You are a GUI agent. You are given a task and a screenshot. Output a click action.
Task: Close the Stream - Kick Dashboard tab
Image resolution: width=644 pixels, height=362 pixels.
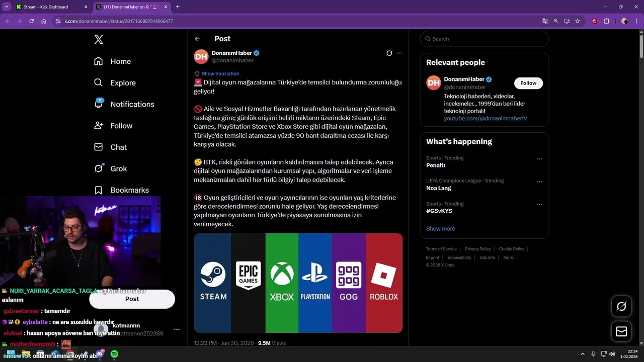pos(86,7)
